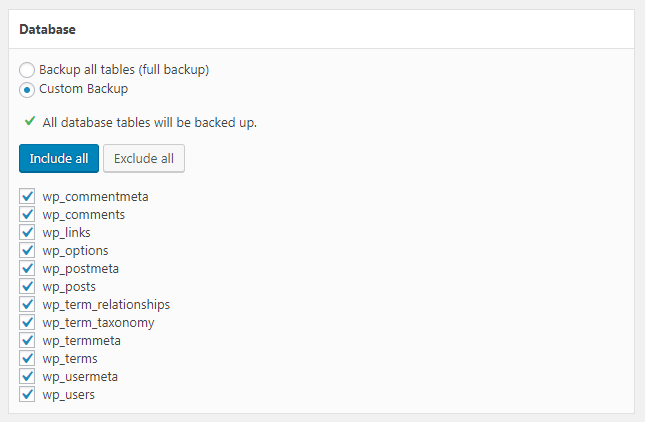Click the Exclude all button
The height and width of the screenshot is (422, 645).
click(144, 158)
